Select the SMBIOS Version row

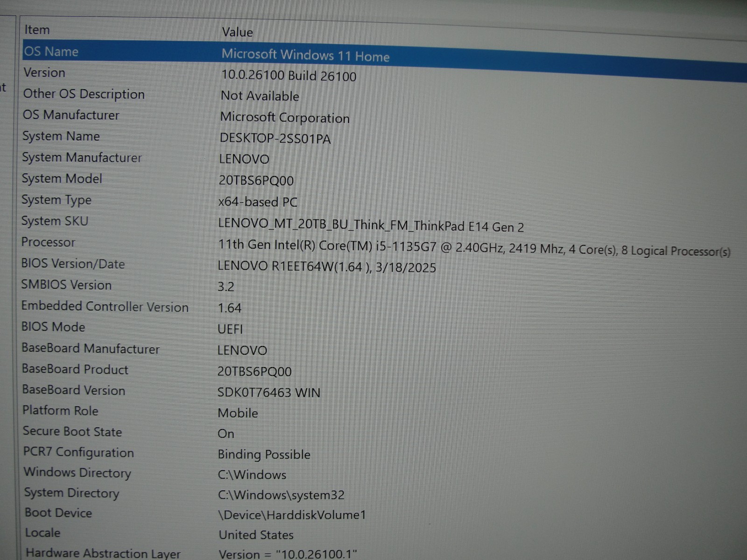click(66, 285)
